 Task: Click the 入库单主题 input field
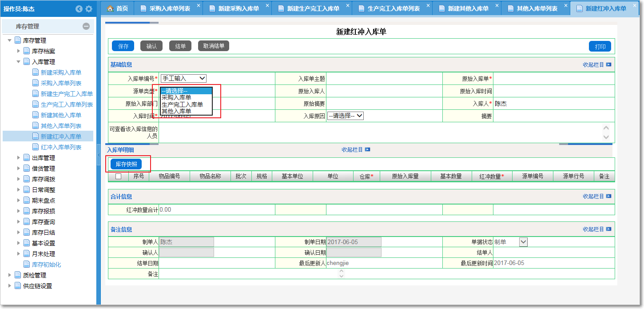click(384, 79)
